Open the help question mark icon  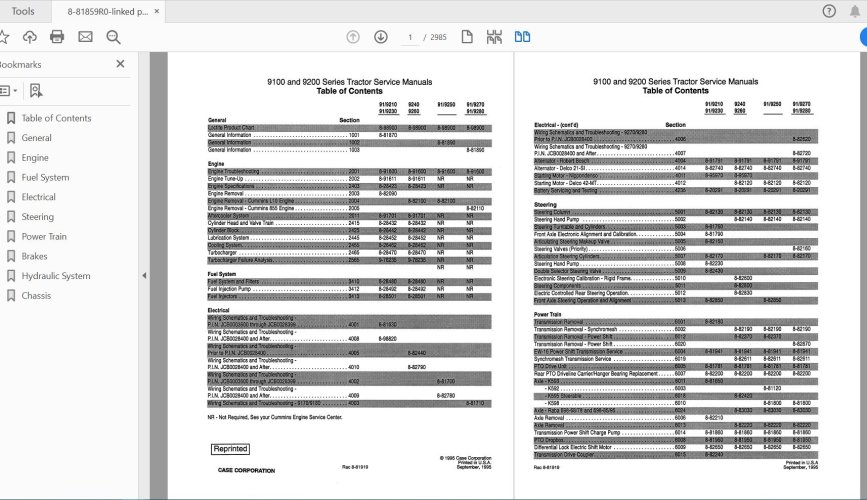click(x=829, y=11)
